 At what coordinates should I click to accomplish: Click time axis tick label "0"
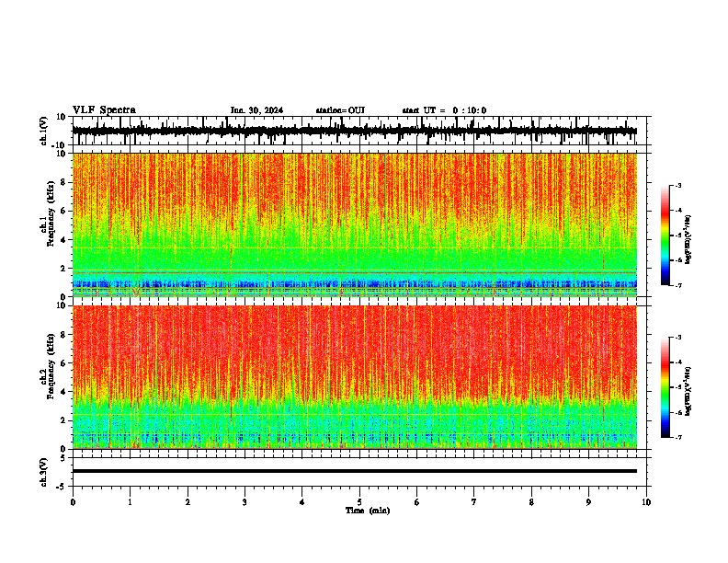(73, 502)
